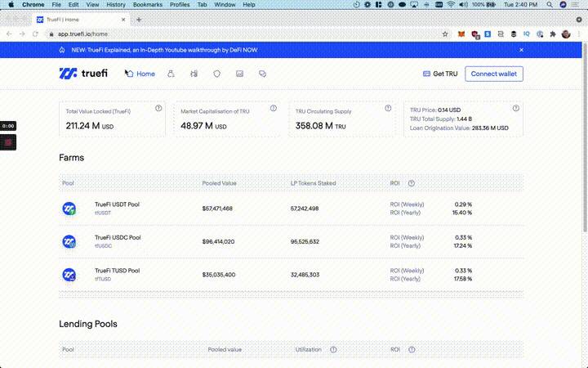The width and height of the screenshot is (588, 368).
Task: Open Spotlight search in the menu bar
Action: point(550,5)
